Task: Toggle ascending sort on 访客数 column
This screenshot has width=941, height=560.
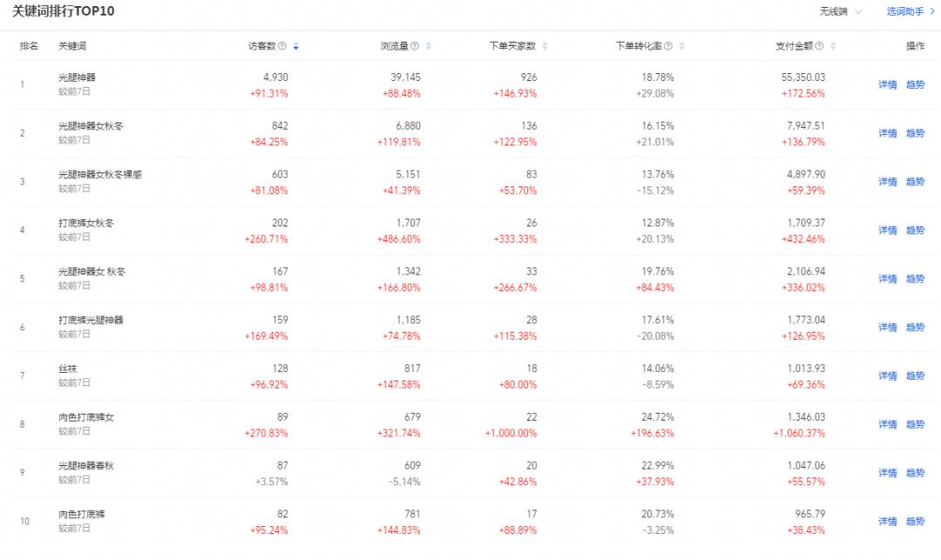Action: (296, 45)
